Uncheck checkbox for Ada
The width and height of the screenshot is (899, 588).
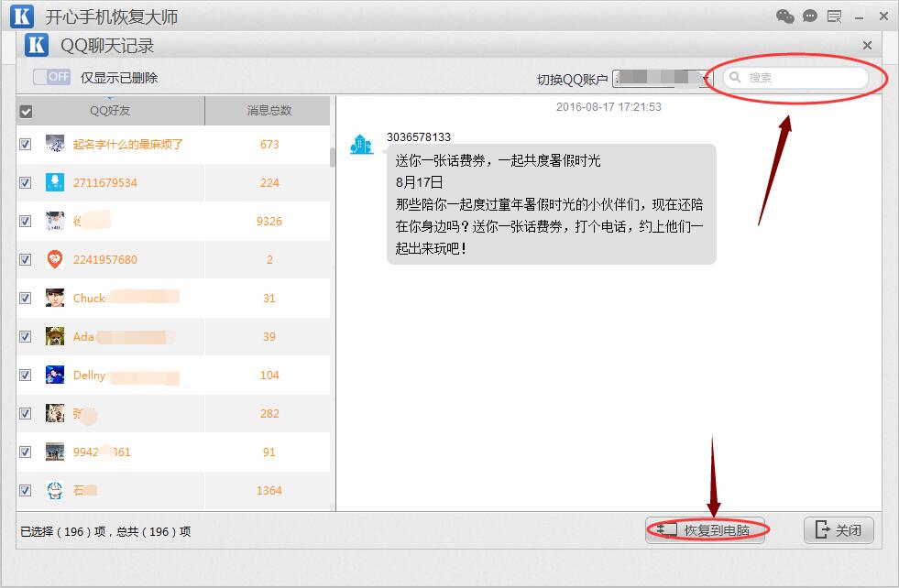pyautogui.click(x=26, y=336)
